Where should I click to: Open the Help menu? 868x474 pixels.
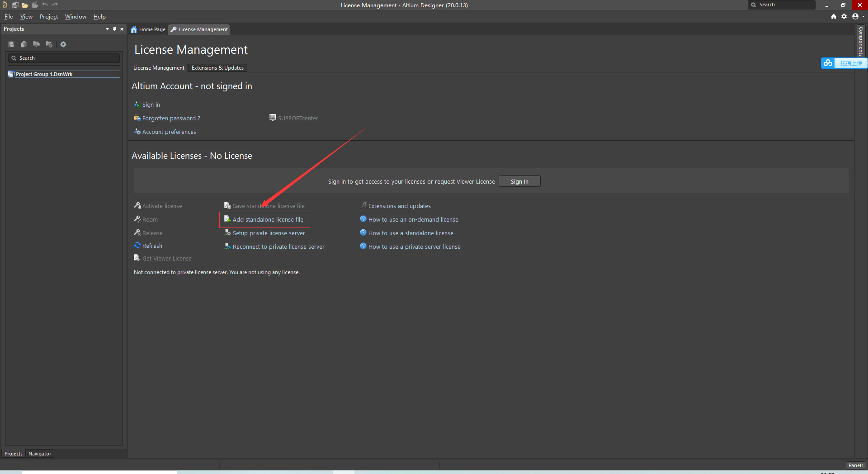(99, 17)
